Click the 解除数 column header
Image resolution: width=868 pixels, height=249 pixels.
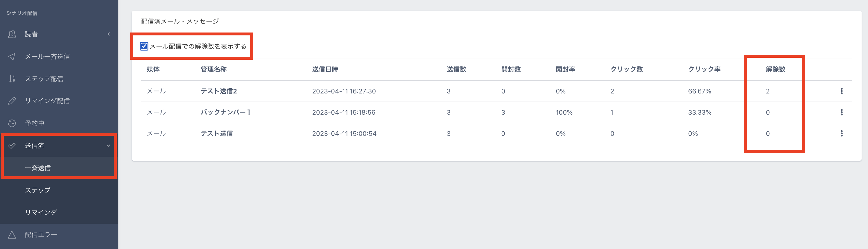pos(775,69)
